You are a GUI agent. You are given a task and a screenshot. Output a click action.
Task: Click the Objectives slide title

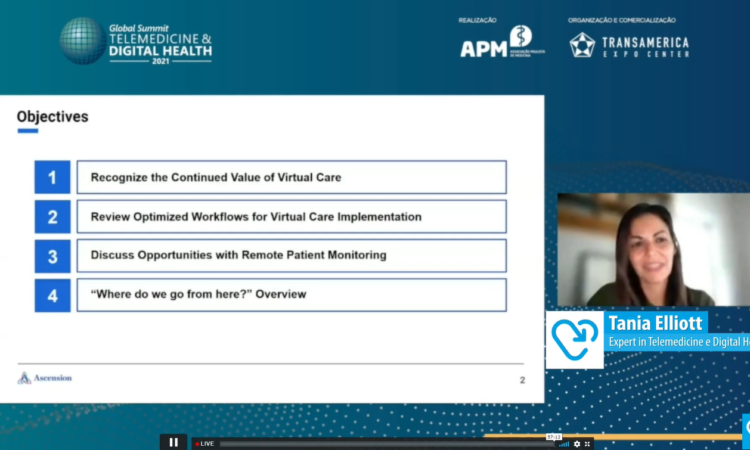coord(52,117)
